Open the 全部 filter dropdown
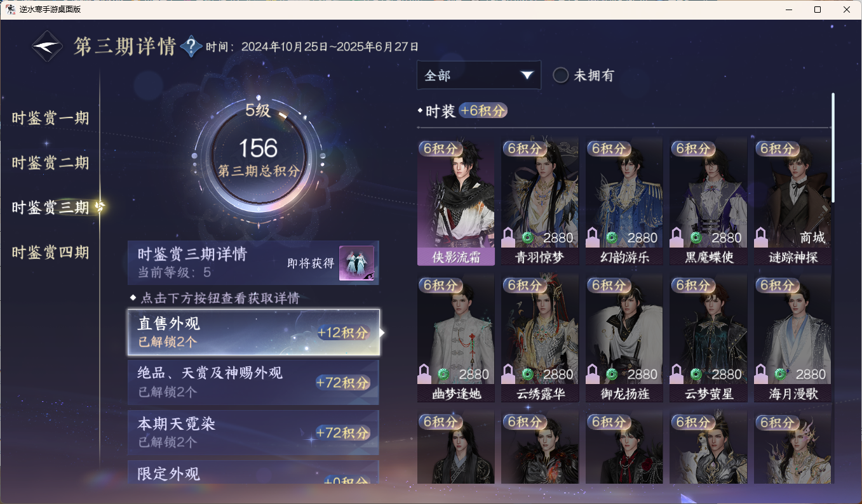 pyautogui.click(x=479, y=75)
